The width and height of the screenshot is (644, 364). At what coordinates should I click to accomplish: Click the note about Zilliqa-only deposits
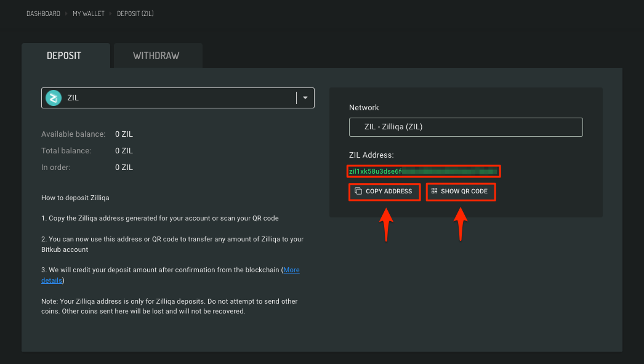pyautogui.click(x=169, y=306)
